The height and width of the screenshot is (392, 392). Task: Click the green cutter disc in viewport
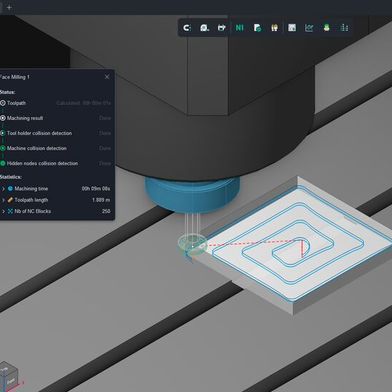point(193,244)
